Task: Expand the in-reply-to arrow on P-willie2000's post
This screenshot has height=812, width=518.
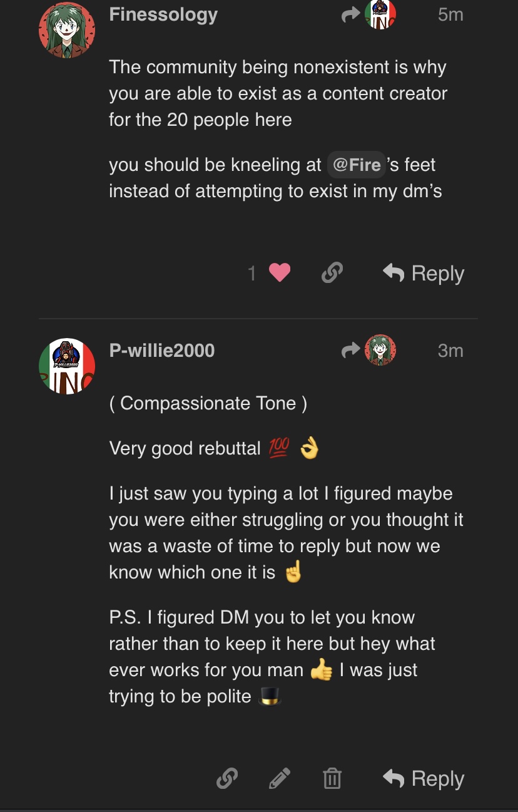Action: pyautogui.click(x=351, y=351)
